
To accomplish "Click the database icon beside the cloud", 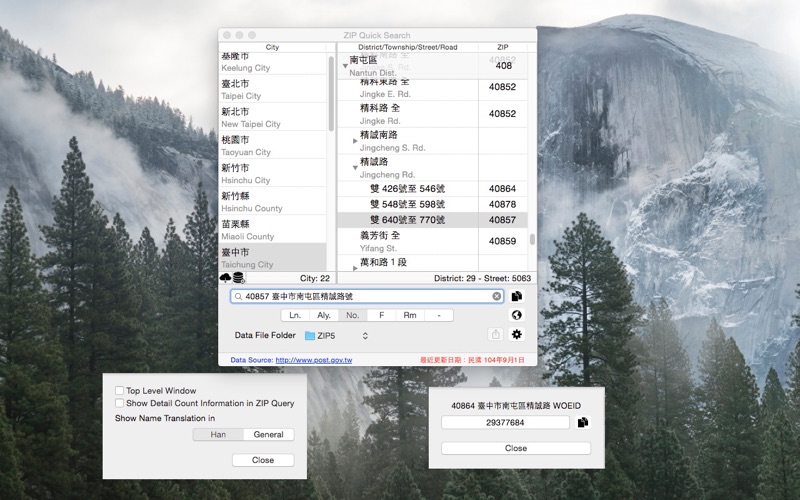I will pyautogui.click(x=238, y=278).
